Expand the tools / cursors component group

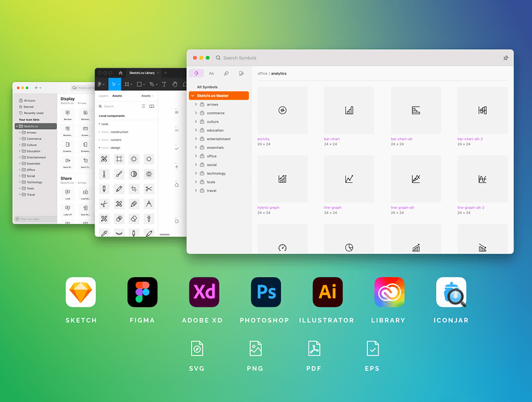[x=100, y=140]
